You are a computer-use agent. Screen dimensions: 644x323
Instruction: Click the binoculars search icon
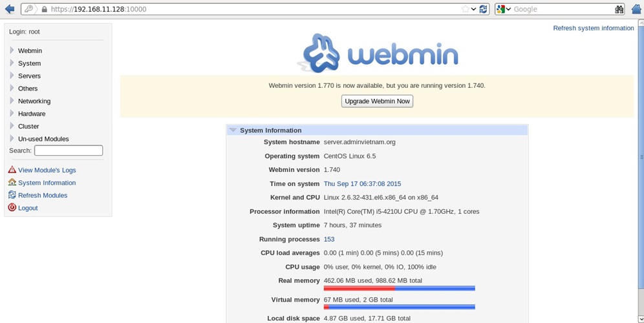click(x=619, y=9)
